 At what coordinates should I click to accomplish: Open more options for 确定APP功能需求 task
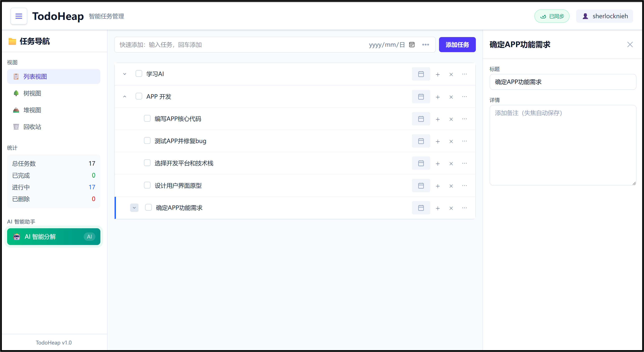tap(465, 208)
